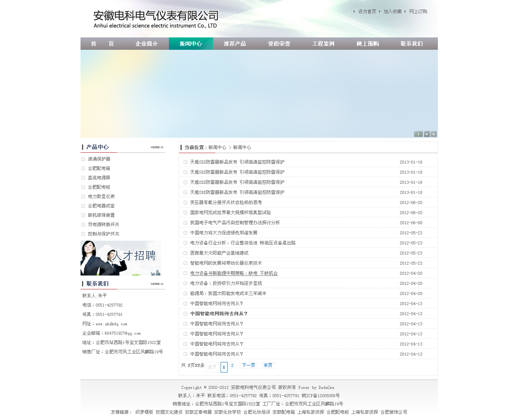Screen dimensions: 518x420
Task: Select 推荐产品 in navigation bar
Action: point(235,44)
